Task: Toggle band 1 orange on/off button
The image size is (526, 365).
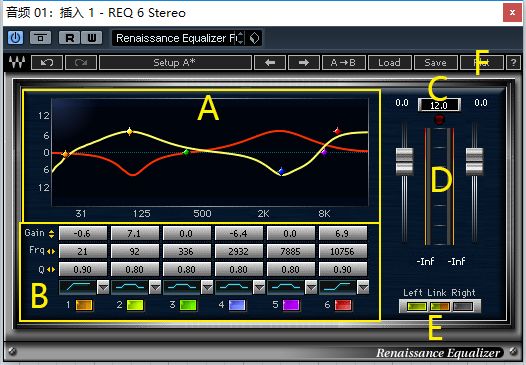Action: [x=84, y=305]
